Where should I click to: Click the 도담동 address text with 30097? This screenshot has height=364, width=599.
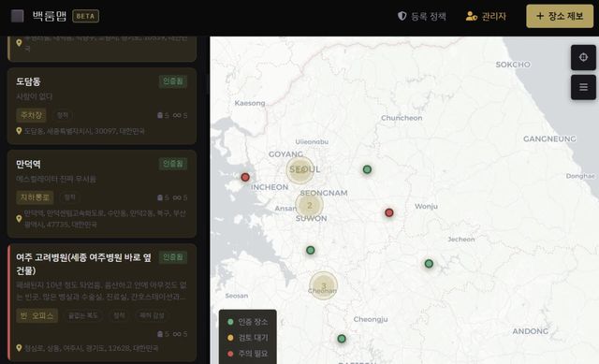tap(84, 131)
